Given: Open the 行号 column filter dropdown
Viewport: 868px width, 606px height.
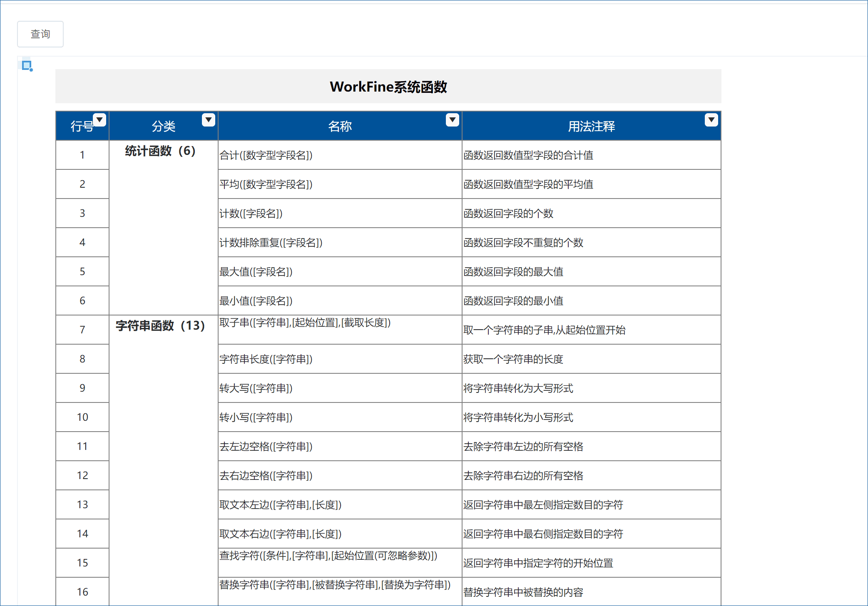Looking at the screenshot, I should (99, 120).
